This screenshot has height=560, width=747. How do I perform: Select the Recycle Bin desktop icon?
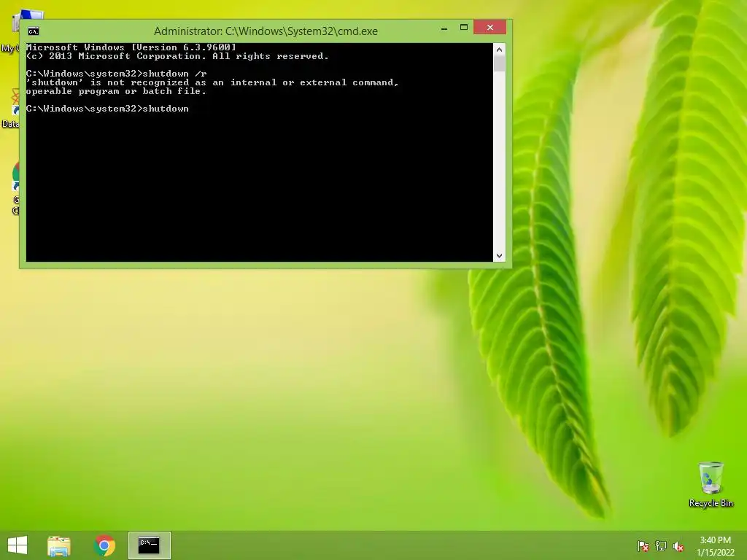(711, 485)
